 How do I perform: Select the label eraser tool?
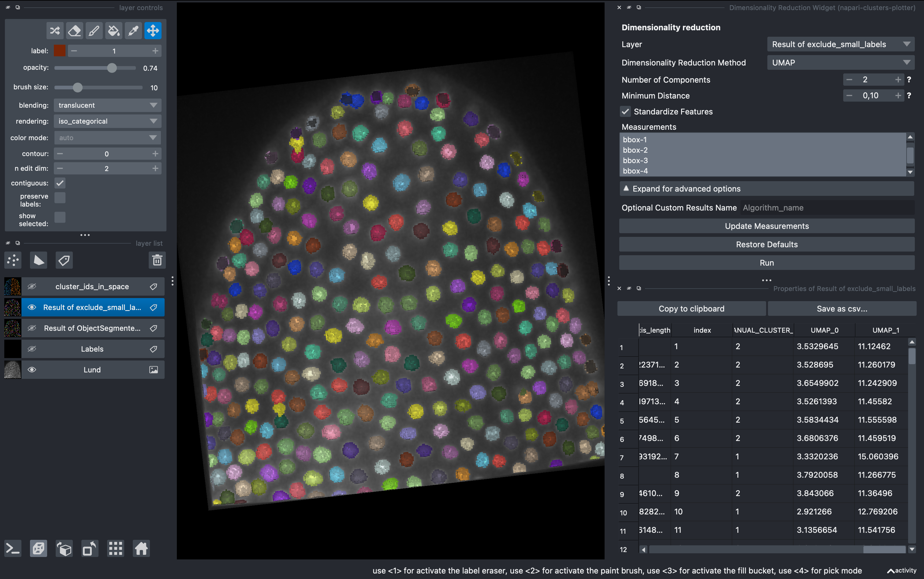tap(74, 31)
